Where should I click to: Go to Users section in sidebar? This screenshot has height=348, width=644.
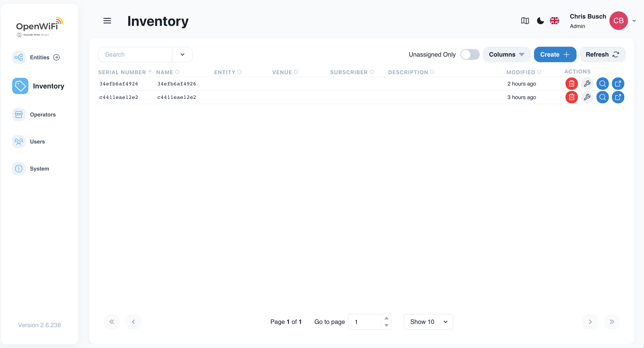[37, 142]
